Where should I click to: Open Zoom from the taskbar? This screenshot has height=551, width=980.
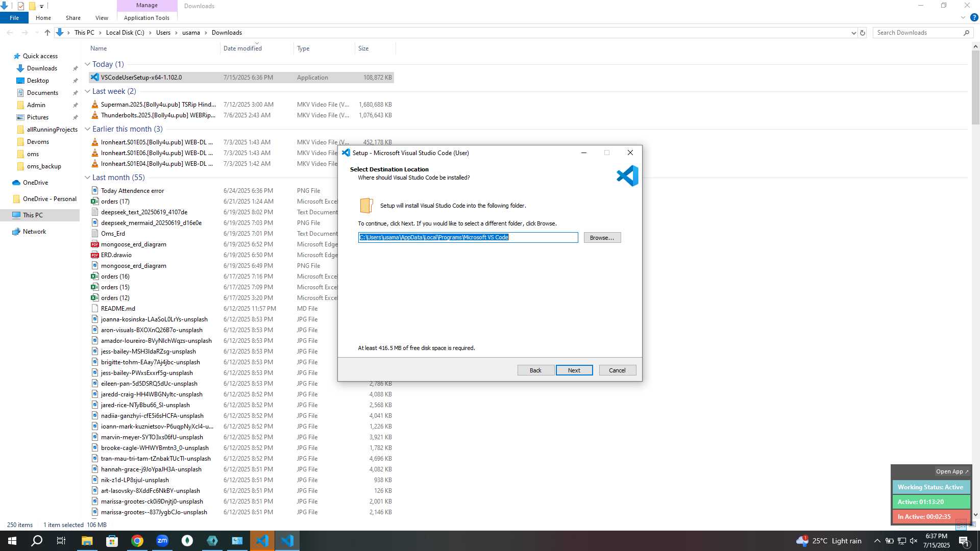tap(162, 541)
